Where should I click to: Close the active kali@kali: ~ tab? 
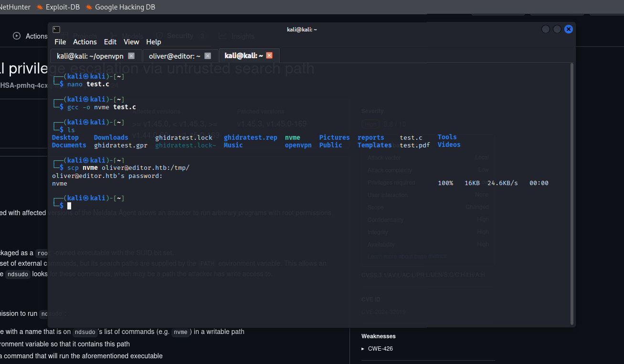(269, 56)
